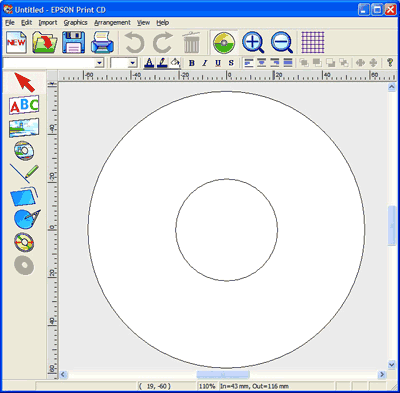This screenshot has height=393, width=400.
Task: Click the Undo arrow
Action: click(134, 42)
